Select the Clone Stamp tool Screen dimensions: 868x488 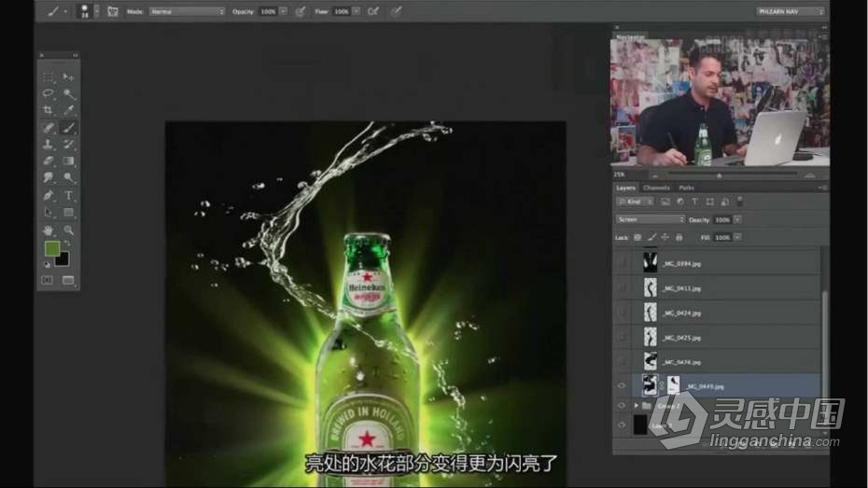49,145
